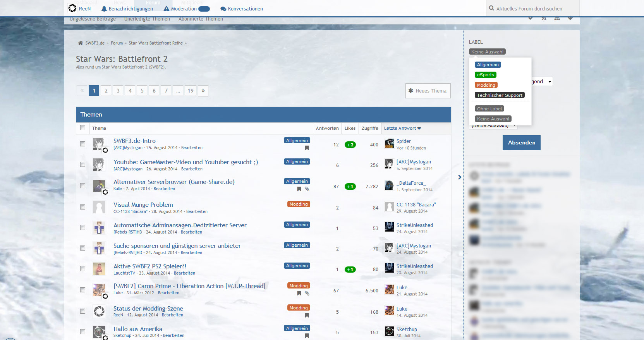Choose 'Ohne Label' option

pos(489,109)
